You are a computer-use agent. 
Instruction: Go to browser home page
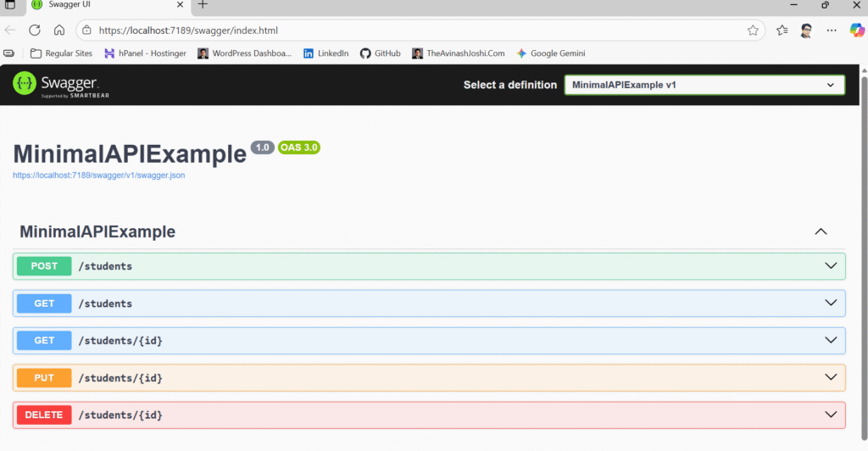(59, 31)
